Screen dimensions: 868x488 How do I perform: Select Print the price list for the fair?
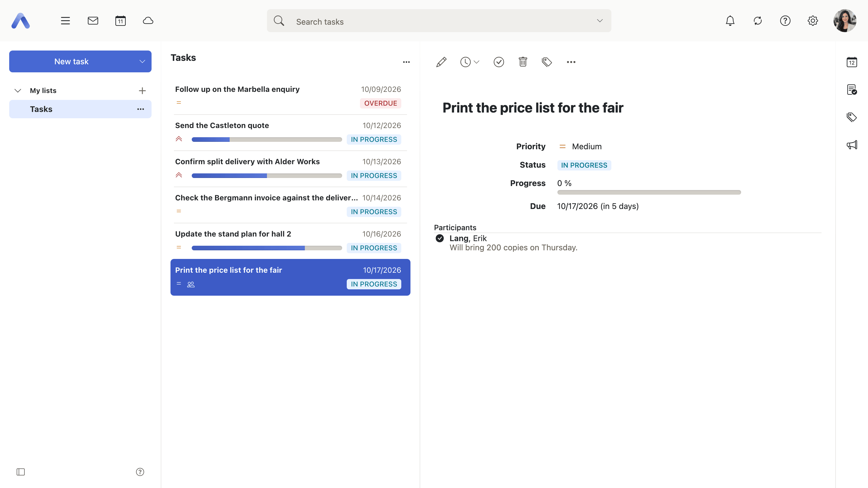coord(290,277)
